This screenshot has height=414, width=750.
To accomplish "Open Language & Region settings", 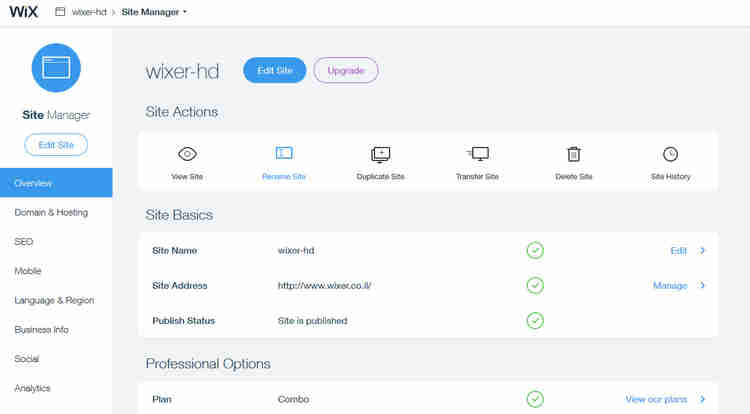I will click(54, 300).
